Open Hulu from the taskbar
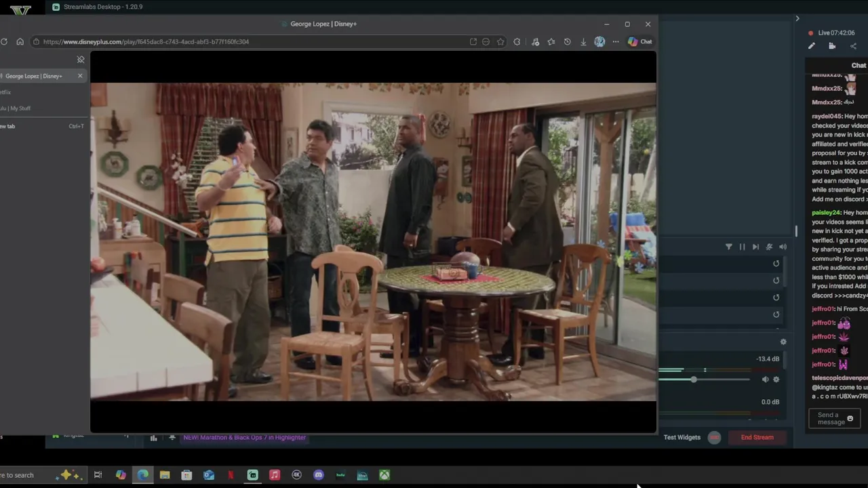Screen dimensions: 868x488 tap(340, 475)
